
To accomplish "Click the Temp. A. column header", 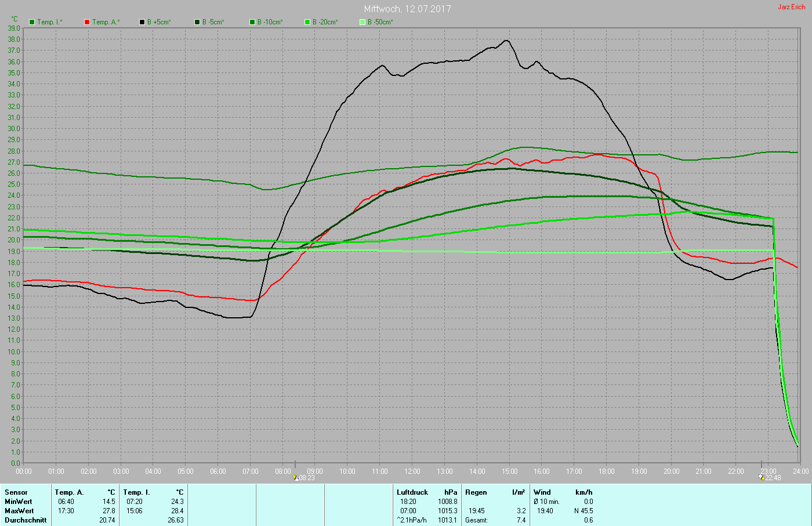I will 70,492.
